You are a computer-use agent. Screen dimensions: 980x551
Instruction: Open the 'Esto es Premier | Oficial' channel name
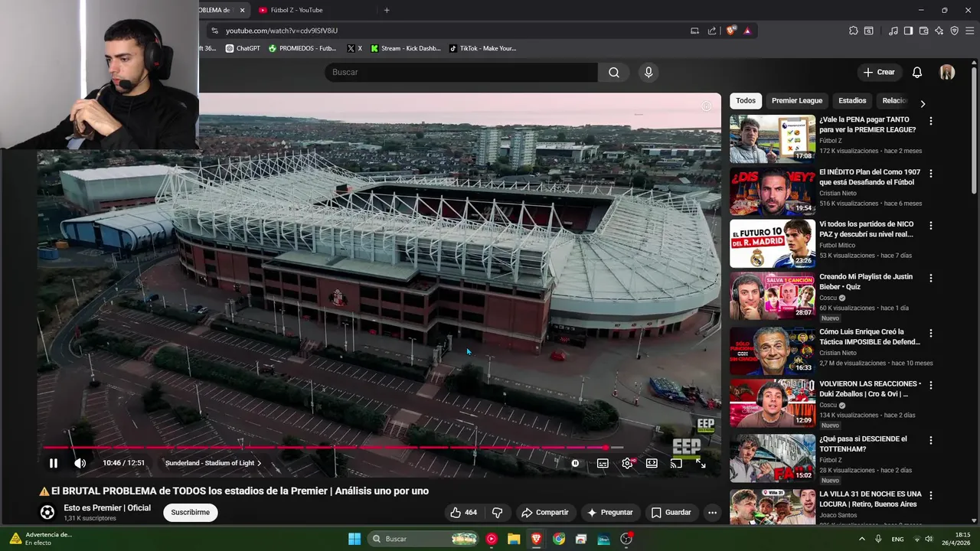tap(107, 508)
